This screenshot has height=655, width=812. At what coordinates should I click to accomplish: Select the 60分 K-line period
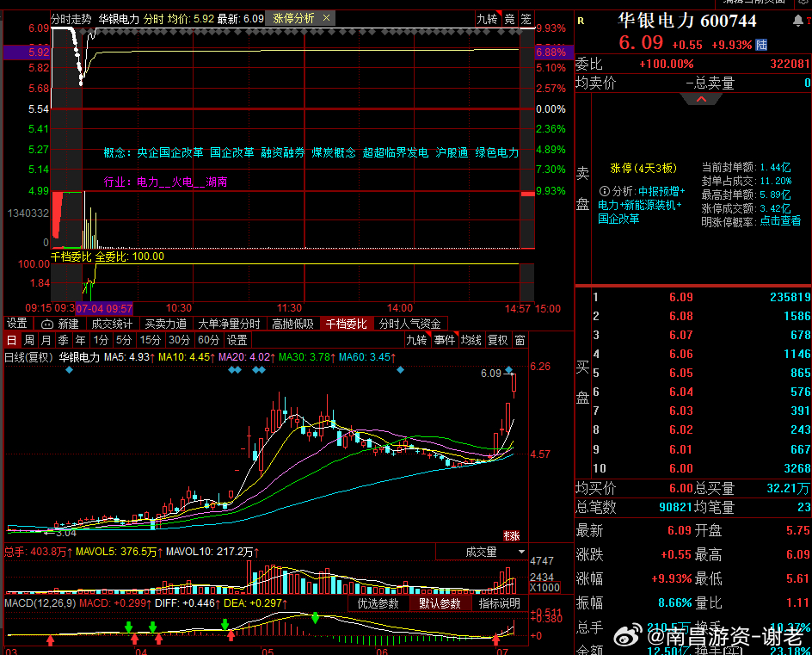pos(209,340)
